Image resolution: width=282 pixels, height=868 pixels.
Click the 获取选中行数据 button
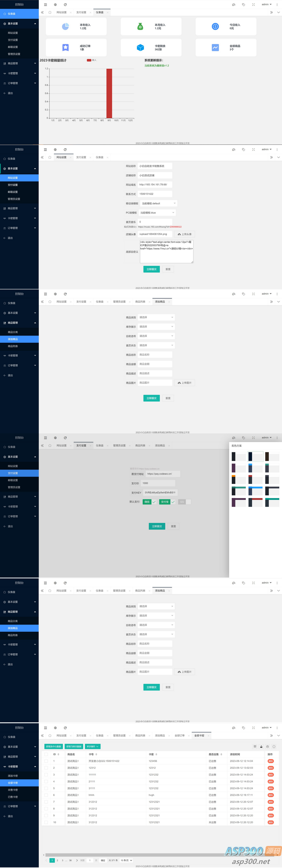coord(53,746)
